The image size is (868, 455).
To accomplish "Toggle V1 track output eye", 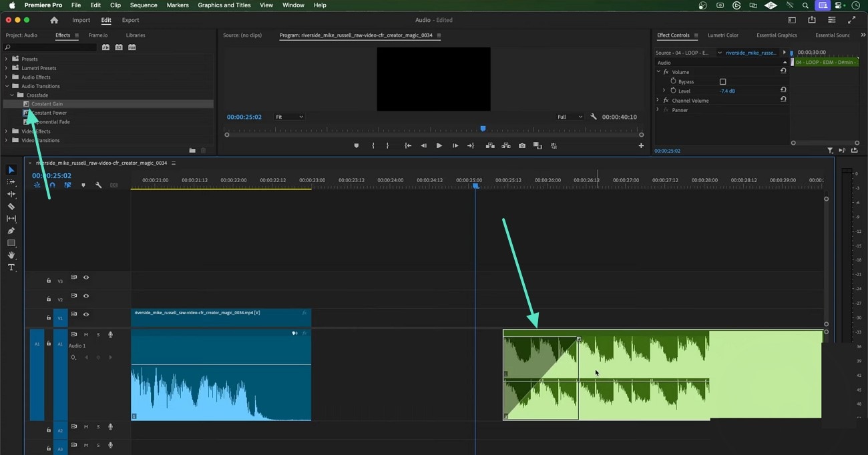I will 86,314.
